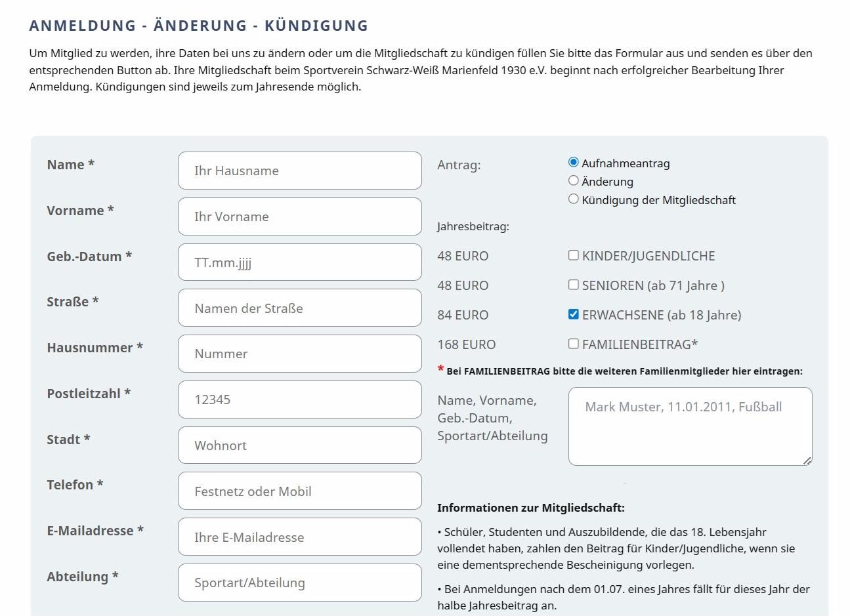Click into the Hausnummer field
Viewport: 850px width, 616px height.
point(299,354)
